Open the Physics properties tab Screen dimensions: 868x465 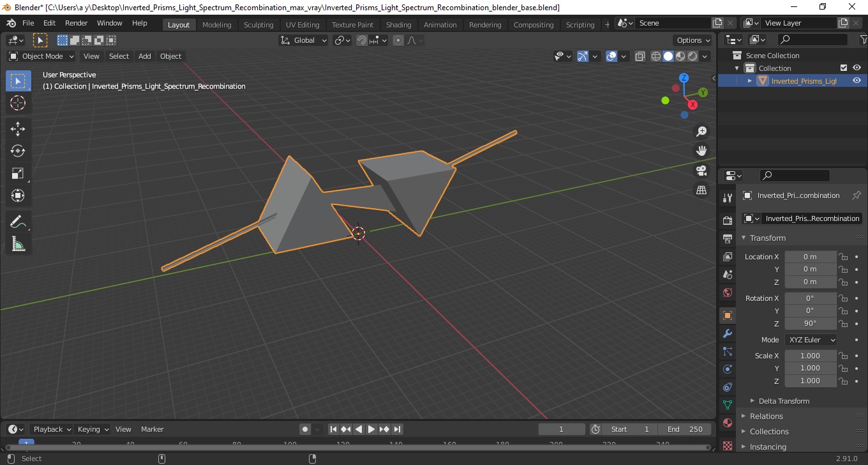727,369
